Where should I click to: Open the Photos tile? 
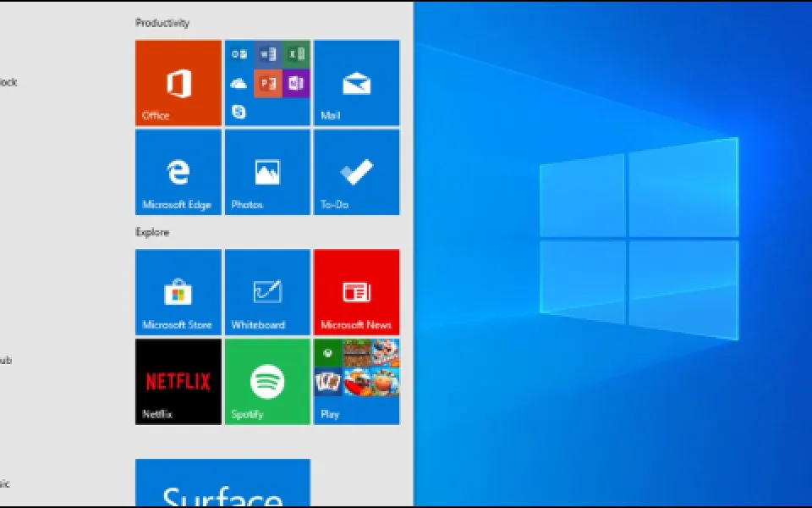(267, 172)
